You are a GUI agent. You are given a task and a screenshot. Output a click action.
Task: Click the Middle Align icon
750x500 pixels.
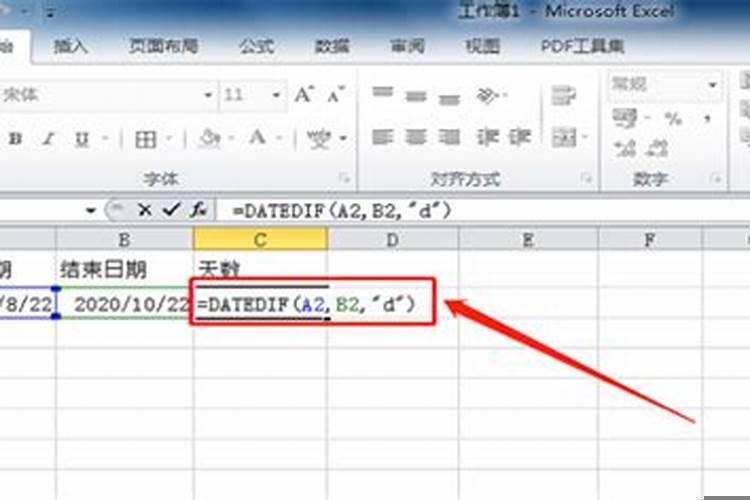(x=416, y=96)
